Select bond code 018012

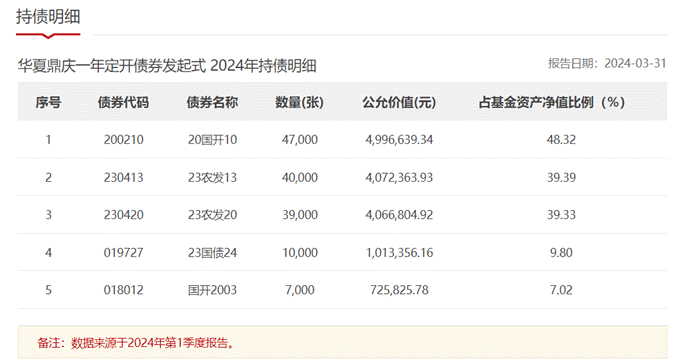pyautogui.click(x=124, y=290)
